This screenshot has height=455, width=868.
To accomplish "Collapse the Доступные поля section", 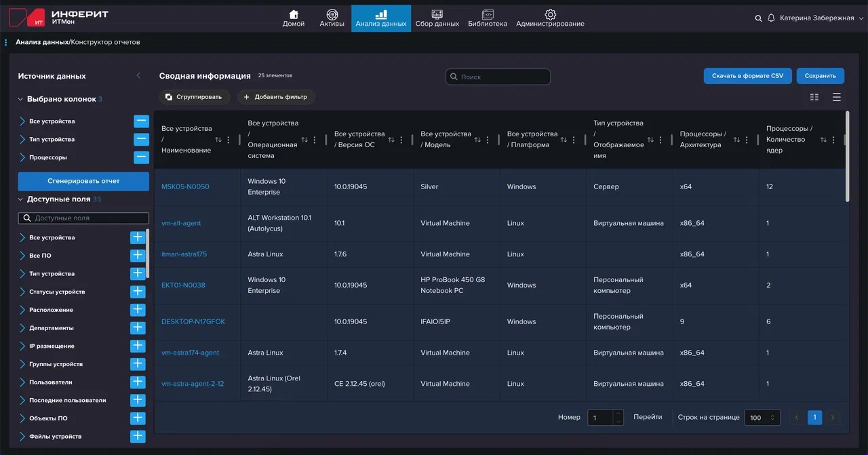I will (20, 199).
